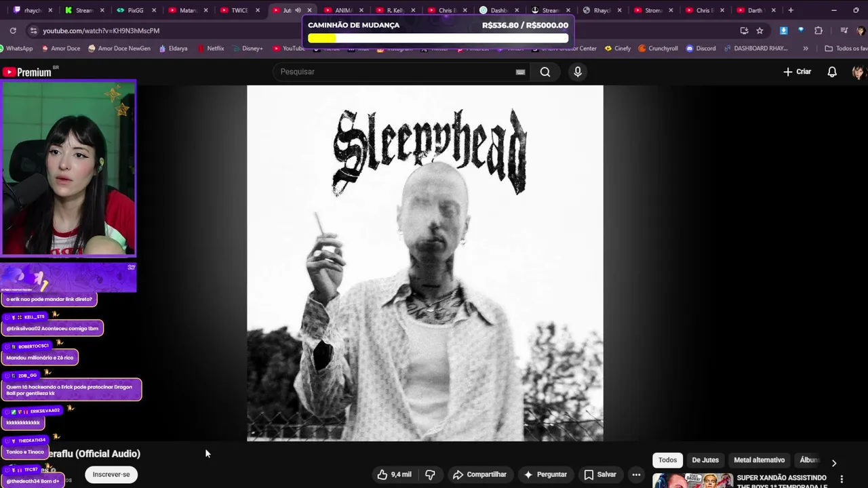Open the DASHBOARD RHAY bookmark

coord(756,48)
